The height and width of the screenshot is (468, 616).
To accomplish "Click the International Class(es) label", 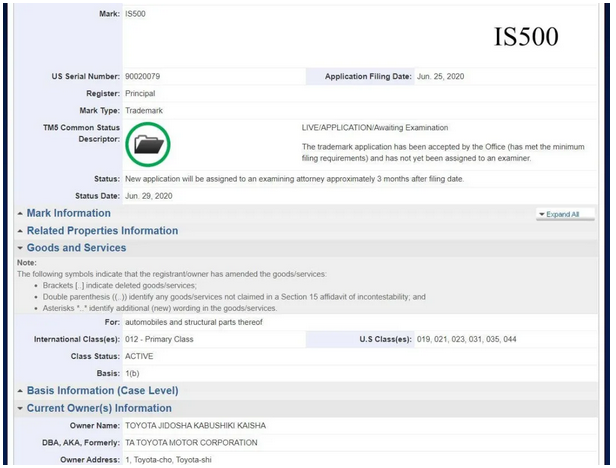I will point(77,339).
